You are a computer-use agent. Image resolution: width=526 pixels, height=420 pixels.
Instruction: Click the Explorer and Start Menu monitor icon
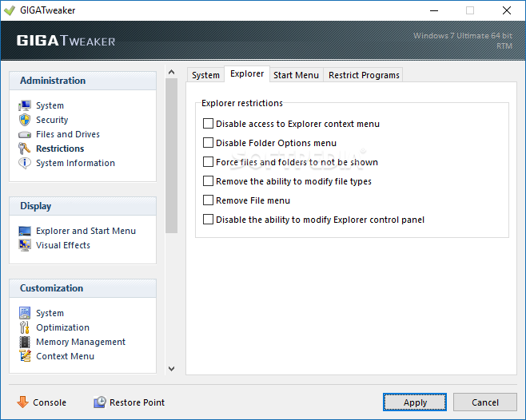pyautogui.click(x=25, y=231)
